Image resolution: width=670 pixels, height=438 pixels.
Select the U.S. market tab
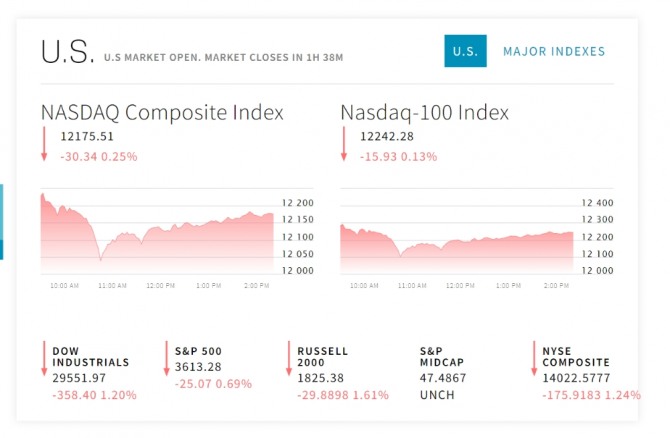pyautogui.click(x=465, y=52)
